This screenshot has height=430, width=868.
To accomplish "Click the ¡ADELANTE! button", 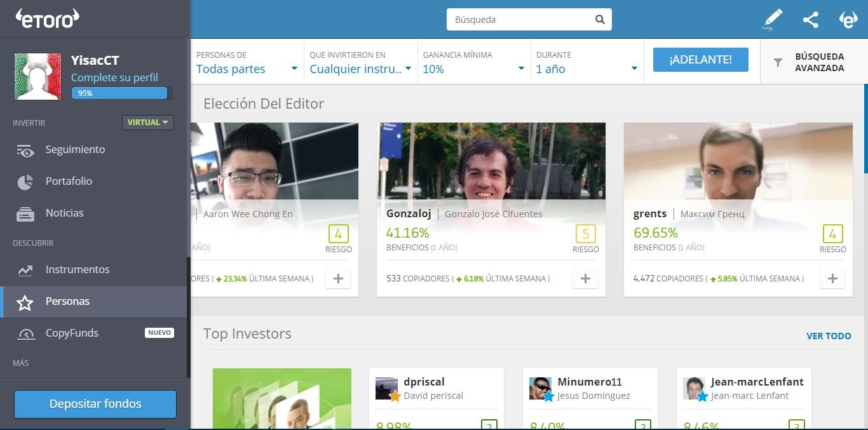I will pyautogui.click(x=700, y=60).
